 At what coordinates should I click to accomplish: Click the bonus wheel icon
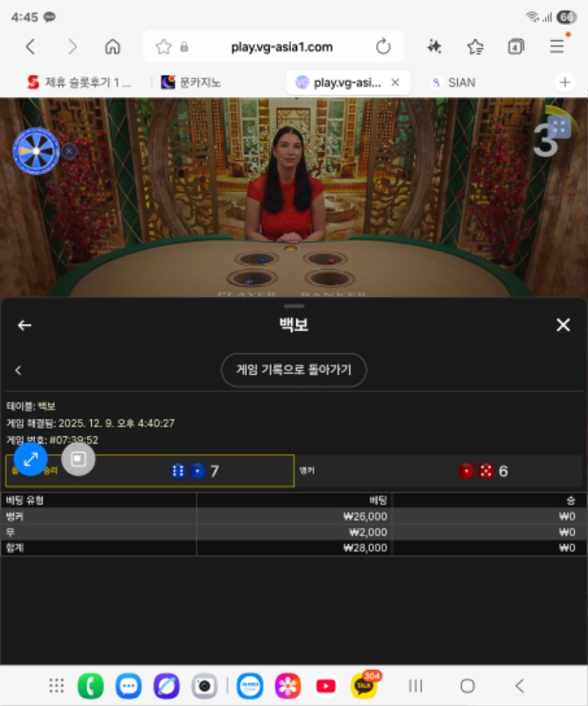pyautogui.click(x=35, y=150)
